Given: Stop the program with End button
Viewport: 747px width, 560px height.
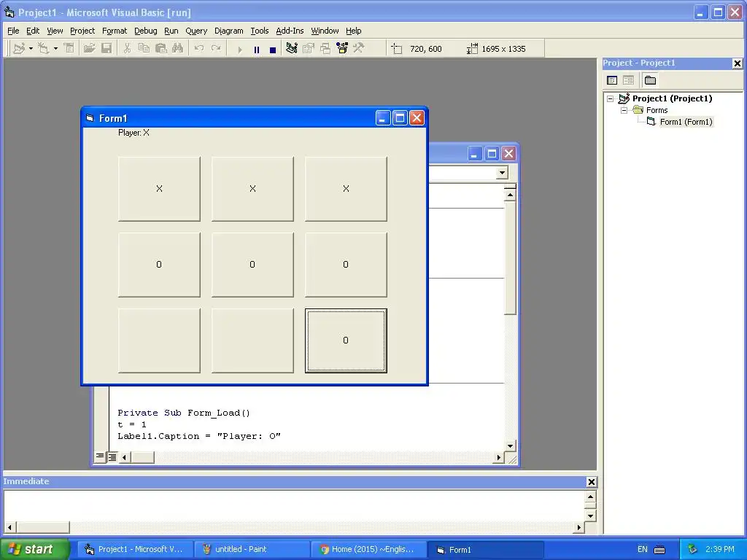Looking at the screenshot, I should [x=273, y=49].
